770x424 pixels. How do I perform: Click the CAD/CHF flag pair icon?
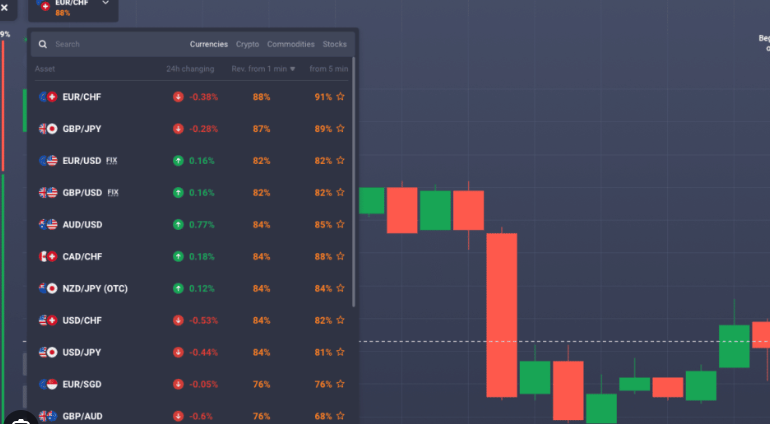[x=47, y=257]
